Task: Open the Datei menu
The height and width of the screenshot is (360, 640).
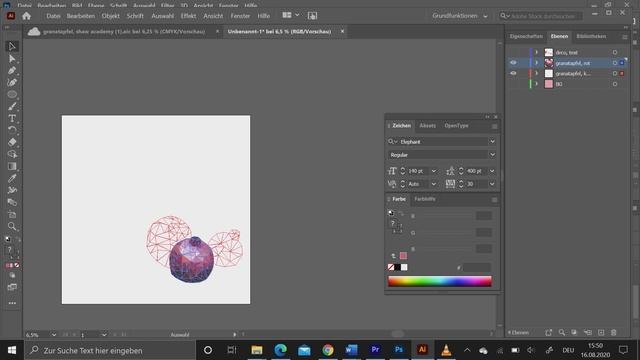Action: pyautogui.click(x=53, y=16)
